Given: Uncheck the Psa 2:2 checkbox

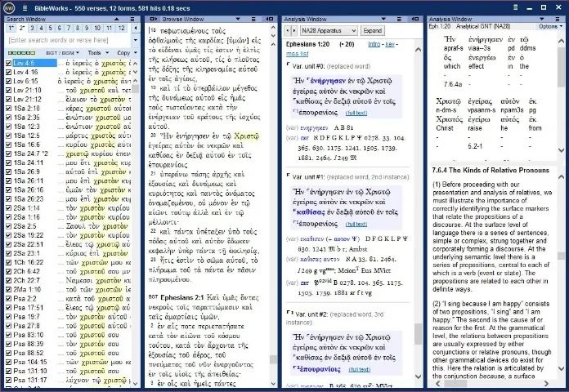Looking at the screenshot, I should tap(9, 299).
